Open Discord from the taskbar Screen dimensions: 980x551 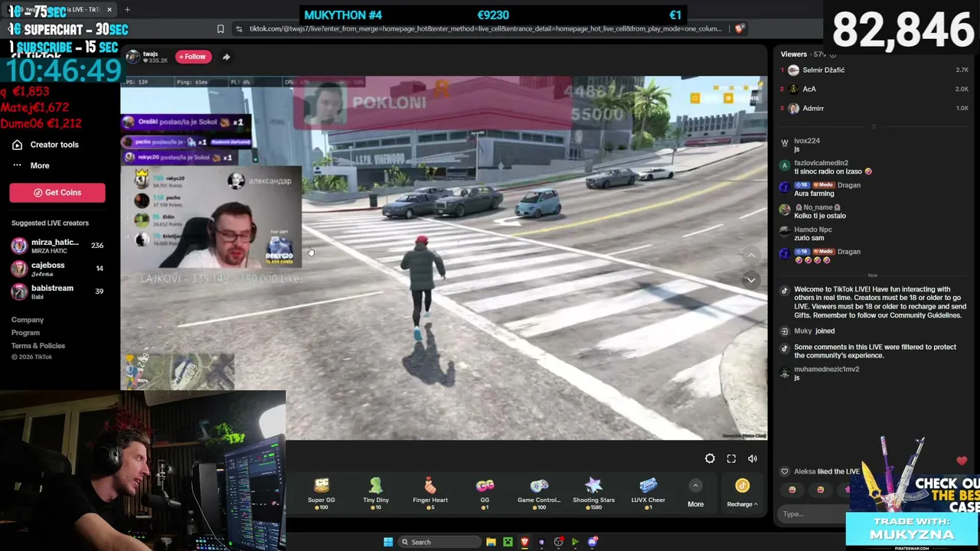point(592,542)
